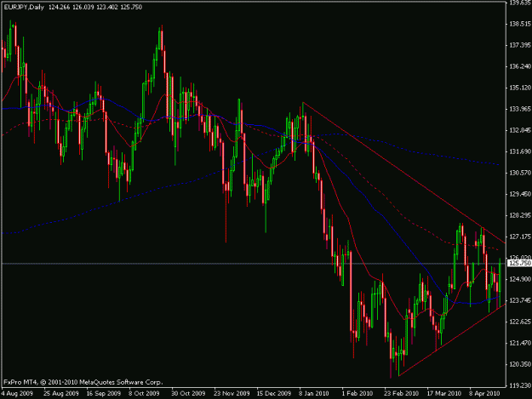
Task: Select the price axis label 119.230
Action: (x=520, y=385)
